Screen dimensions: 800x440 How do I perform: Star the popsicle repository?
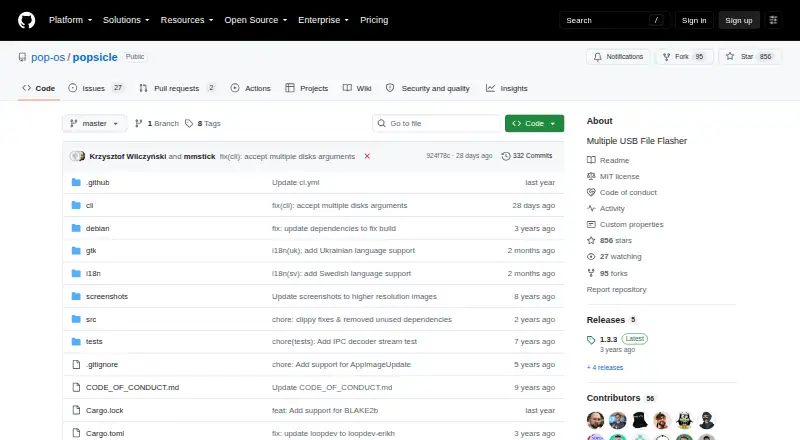pyautogui.click(x=749, y=57)
